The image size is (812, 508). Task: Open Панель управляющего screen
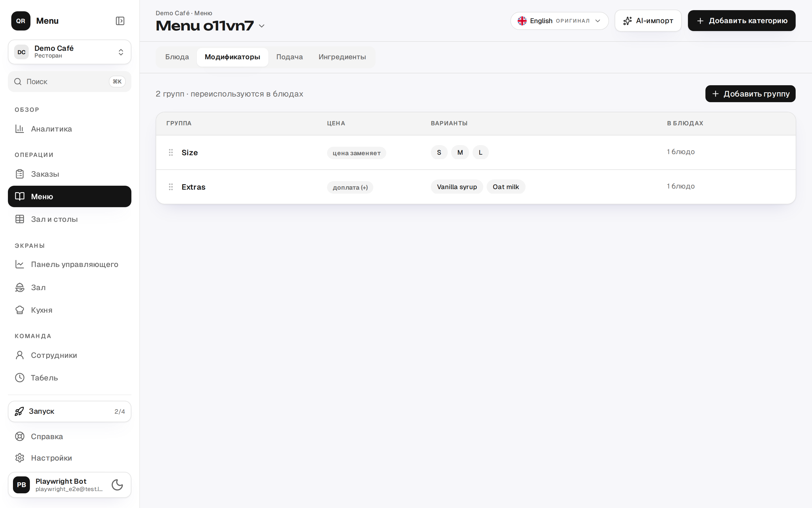[69, 264]
